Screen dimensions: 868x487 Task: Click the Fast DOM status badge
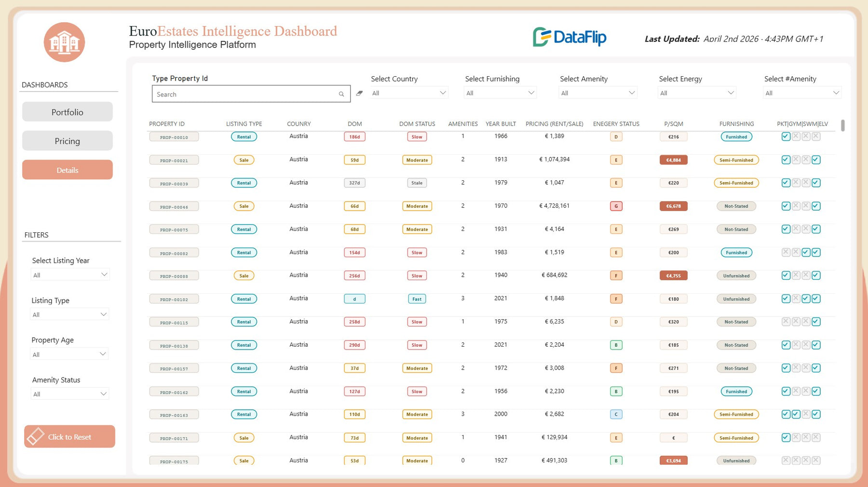point(417,299)
